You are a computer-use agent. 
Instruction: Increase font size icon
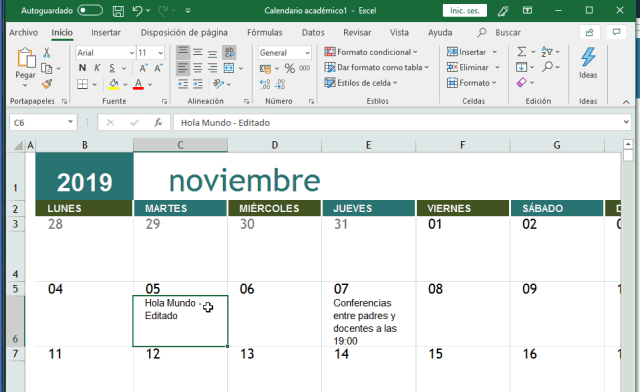143,68
